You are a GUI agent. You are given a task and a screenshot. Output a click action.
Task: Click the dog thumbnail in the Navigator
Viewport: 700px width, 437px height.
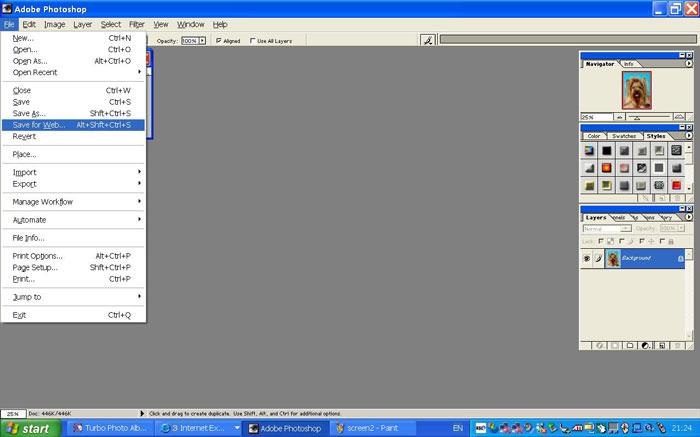637,90
